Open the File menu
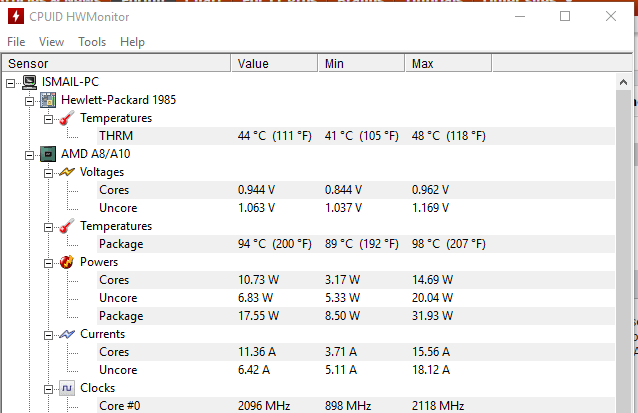Image resolution: width=638 pixels, height=413 pixels. point(16,42)
